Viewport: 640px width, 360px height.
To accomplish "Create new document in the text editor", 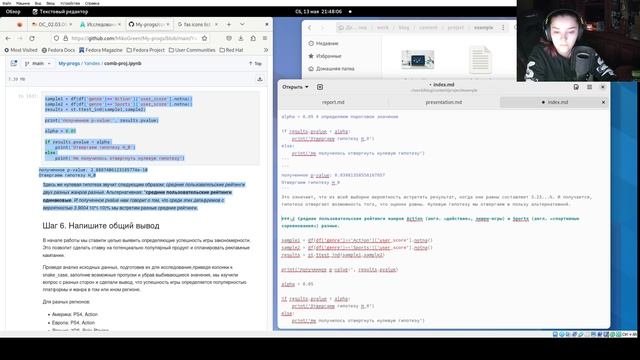I will click(320, 87).
